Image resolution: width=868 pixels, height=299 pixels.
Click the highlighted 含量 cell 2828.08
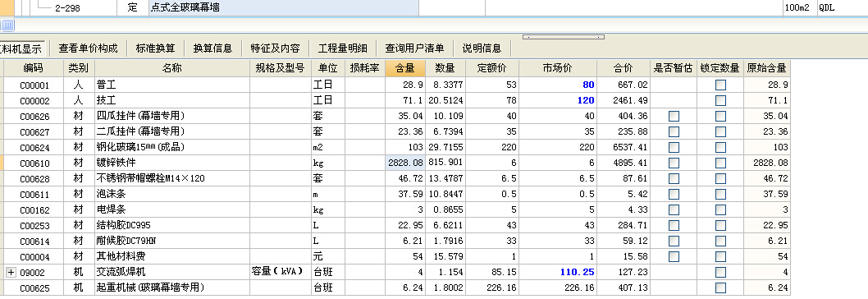click(405, 163)
